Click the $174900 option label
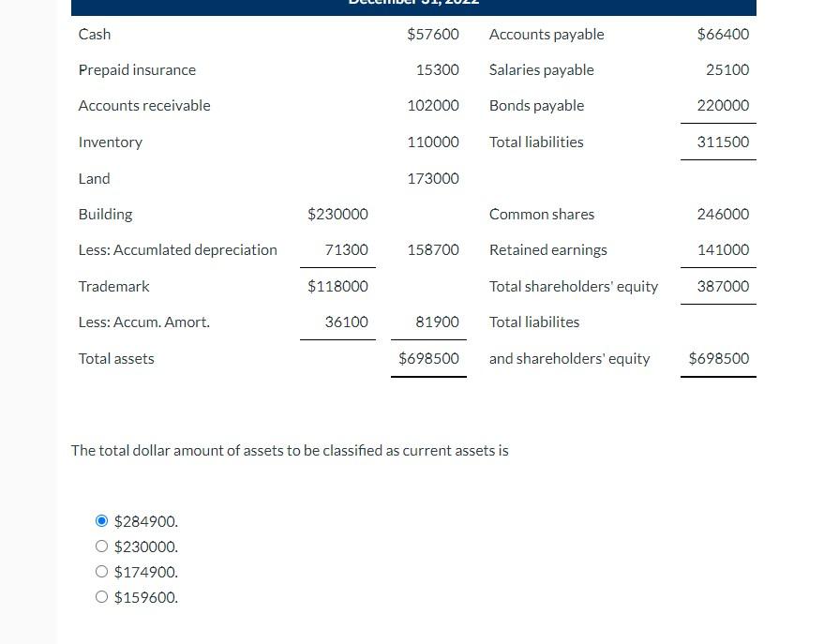This screenshot has width=824, height=644. click(x=145, y=572)
